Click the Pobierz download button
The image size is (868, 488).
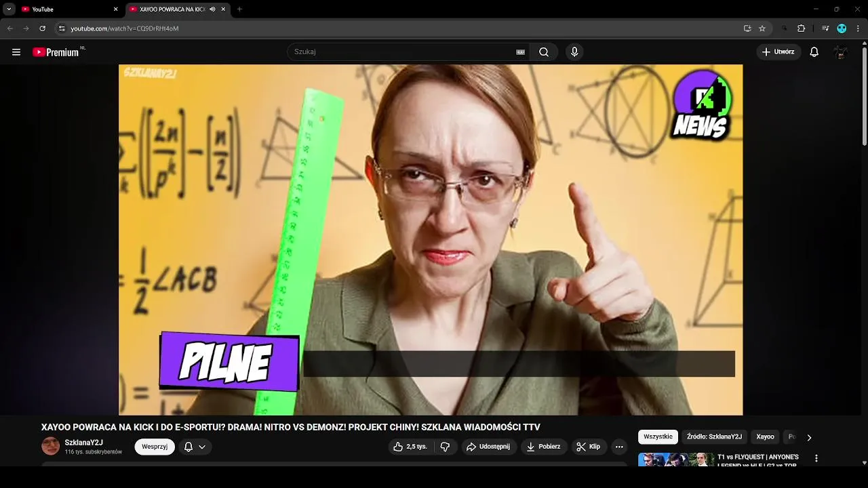pos(545,447)
